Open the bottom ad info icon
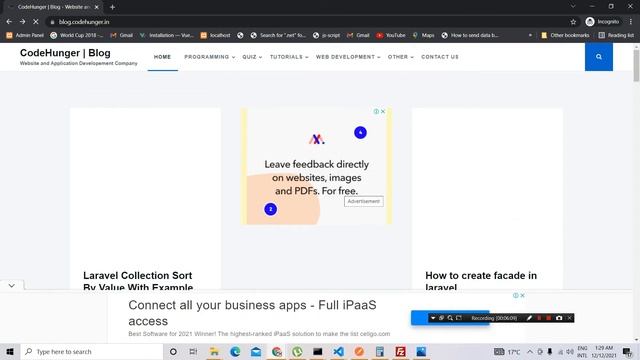Image resolution: width=640 pixels, height=360 pixels. [x=516, y=296]
